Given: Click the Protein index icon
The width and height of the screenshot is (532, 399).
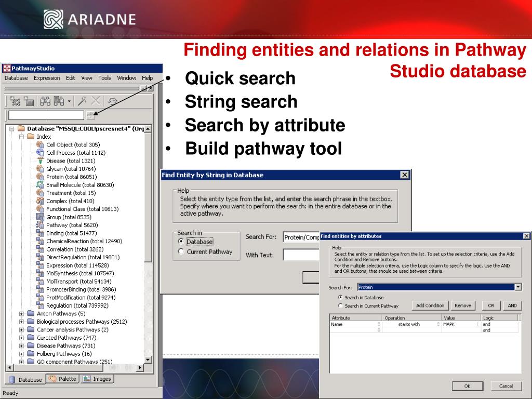Looking at the screenshot, I should point(40,177).
